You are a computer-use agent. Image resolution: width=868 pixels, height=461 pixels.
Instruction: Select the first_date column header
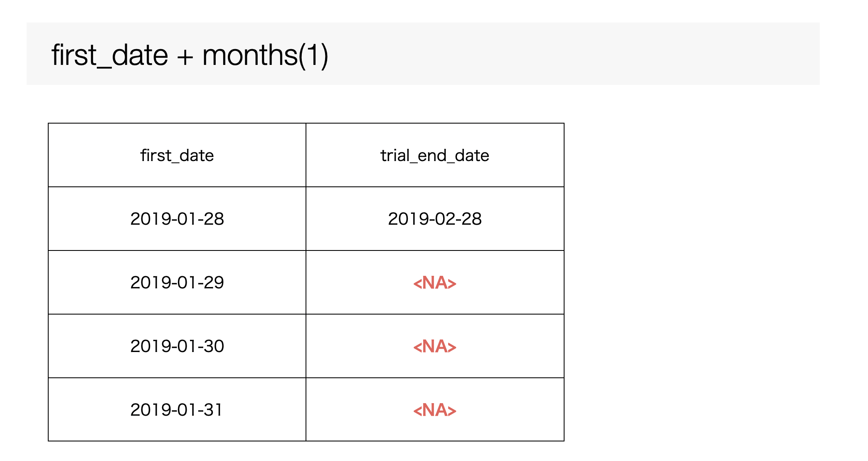point(177,155)
